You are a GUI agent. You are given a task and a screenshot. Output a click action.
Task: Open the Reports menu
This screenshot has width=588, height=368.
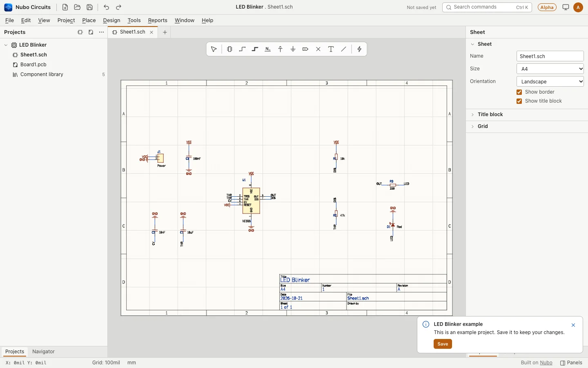pos(158,20)
